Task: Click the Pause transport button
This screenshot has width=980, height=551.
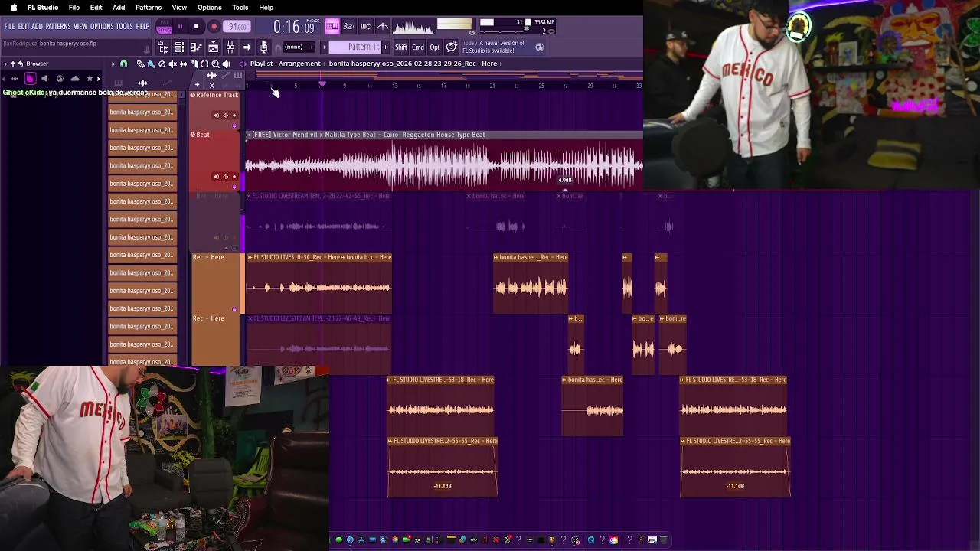Action: [x=181, y=27]
